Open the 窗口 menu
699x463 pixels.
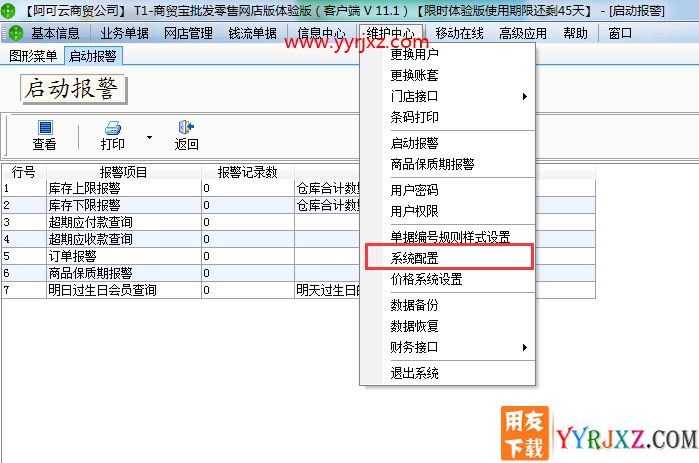point(620,33)
